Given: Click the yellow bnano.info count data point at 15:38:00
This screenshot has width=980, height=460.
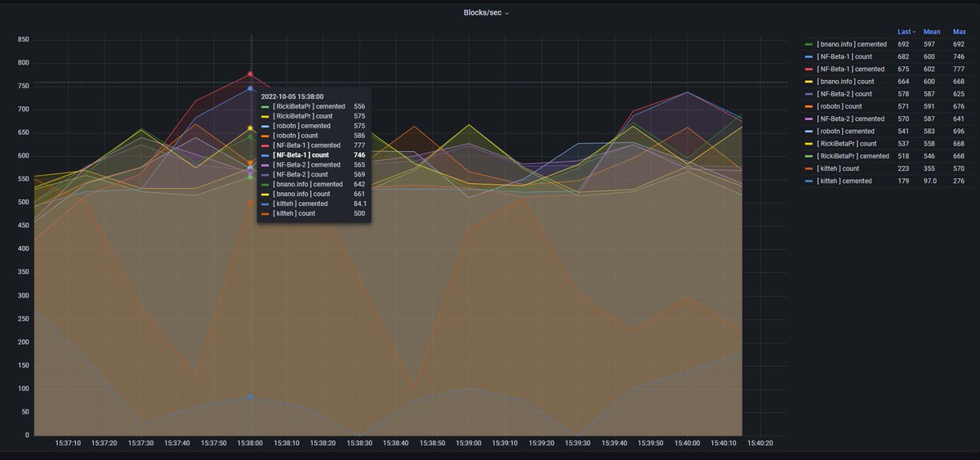Looking at the screenshot, I should tap(250, 128).
